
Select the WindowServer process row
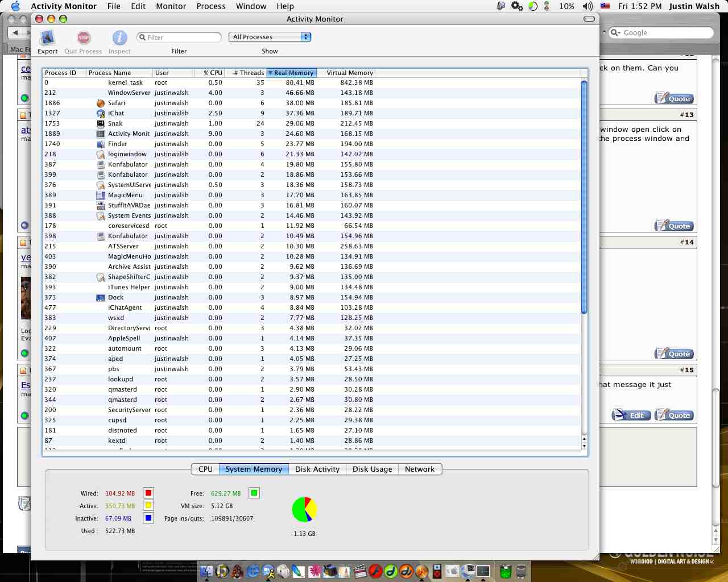312,93
